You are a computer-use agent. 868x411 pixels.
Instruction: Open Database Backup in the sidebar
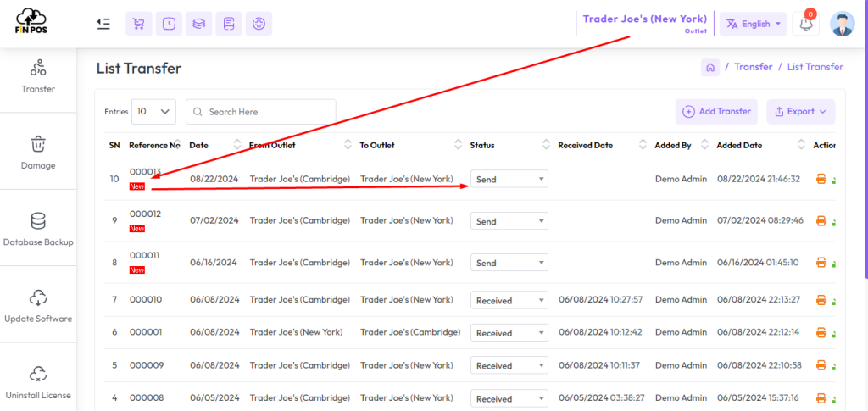pos(38,229)
